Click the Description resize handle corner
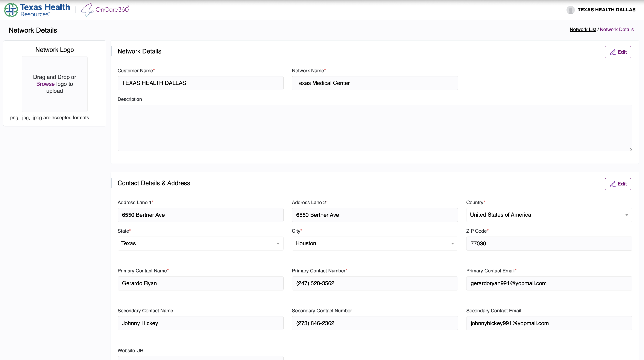 coord(630,149)
